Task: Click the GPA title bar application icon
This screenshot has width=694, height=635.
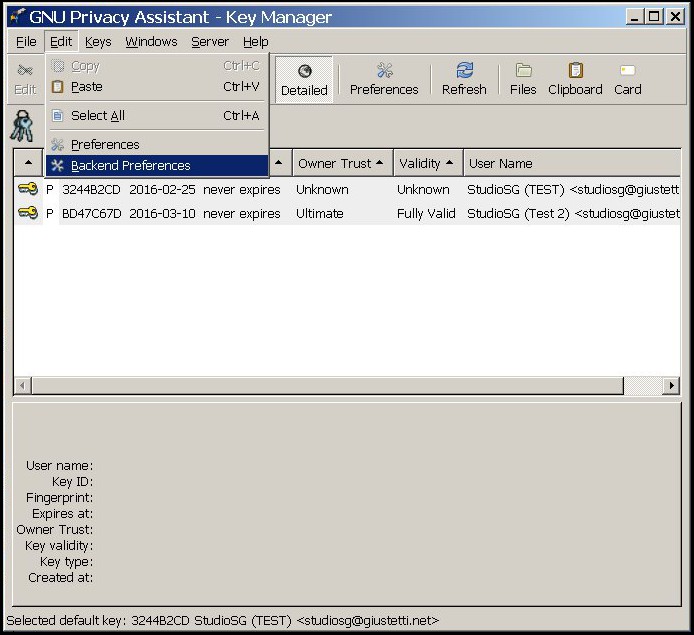Action: [18, 16]
